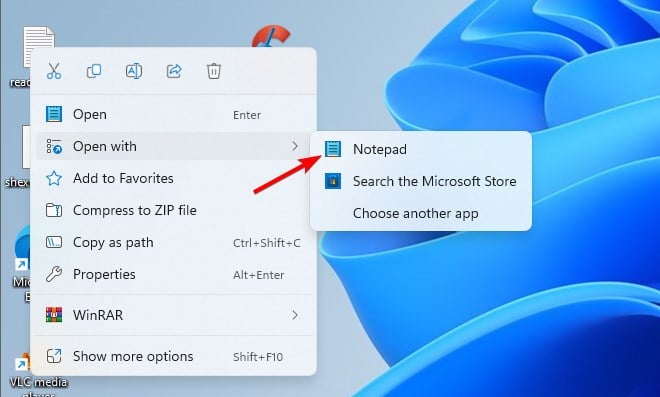The height and width of the screenshot is (397, 660).
Task: Choose Notepad in Open with submenu
Action: click(421, 149)
